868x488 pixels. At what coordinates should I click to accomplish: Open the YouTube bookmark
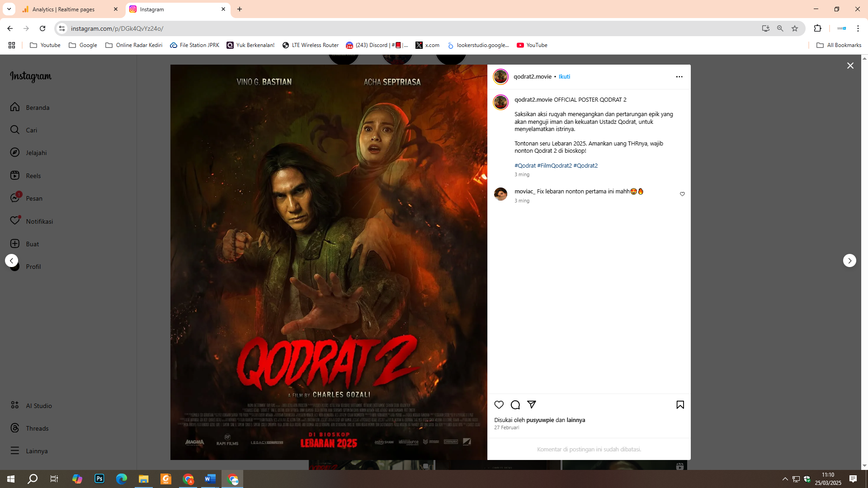point(532,45)
